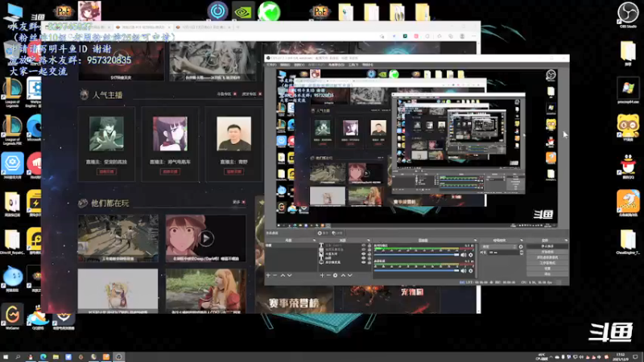Add a new scene in OBS
The width and height of the screenshot is (644, 362).
coord(268,275)
